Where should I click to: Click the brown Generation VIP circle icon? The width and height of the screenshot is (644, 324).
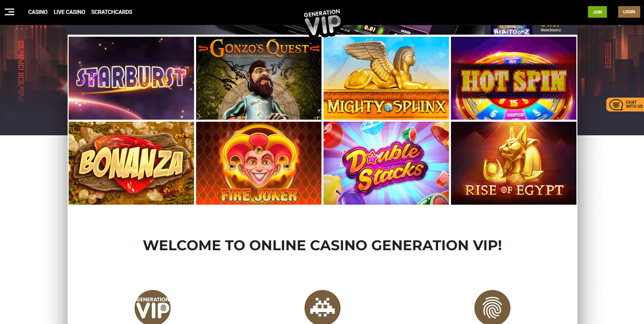(x=153, y=307)
